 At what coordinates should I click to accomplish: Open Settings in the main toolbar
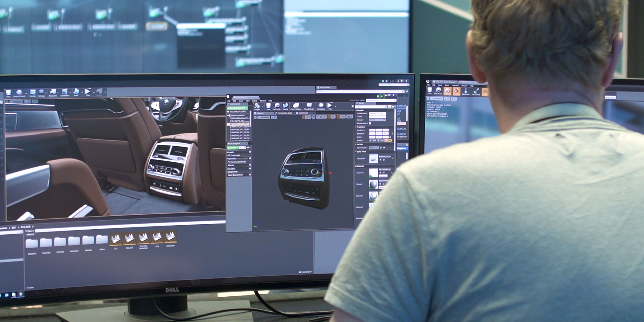[x=42, y=93]
